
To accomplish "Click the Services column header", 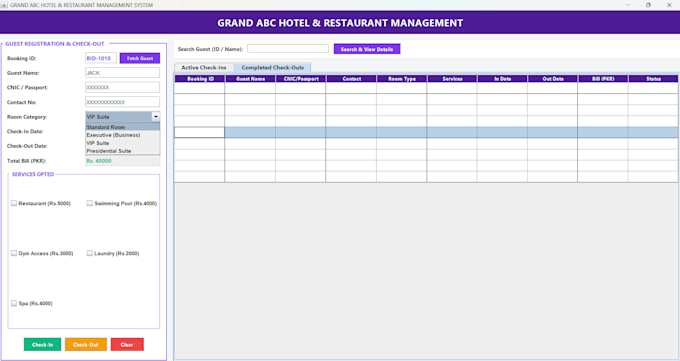I will click(x=452, y=79).
